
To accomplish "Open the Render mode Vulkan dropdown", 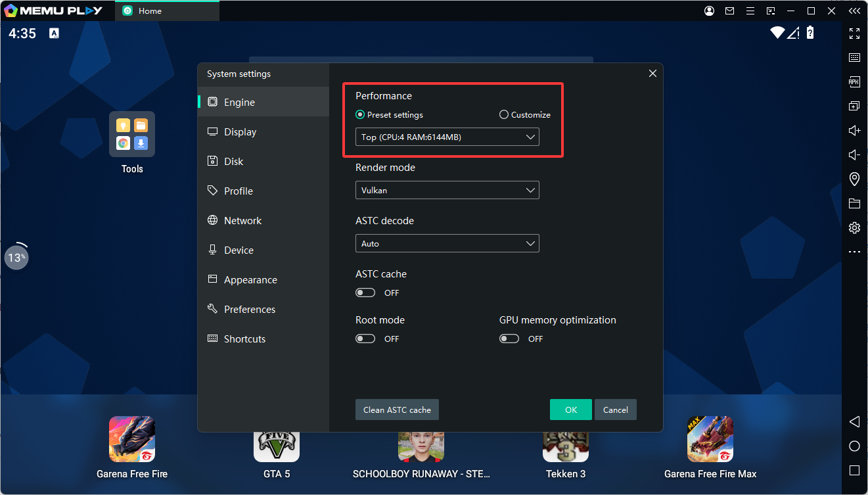I will (447, 190).
